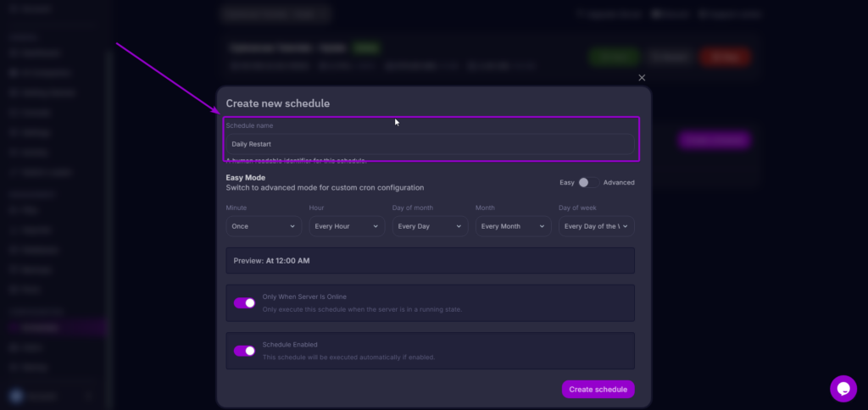Click the green server power button
868x410 pixels.
[x=614, y=57]
